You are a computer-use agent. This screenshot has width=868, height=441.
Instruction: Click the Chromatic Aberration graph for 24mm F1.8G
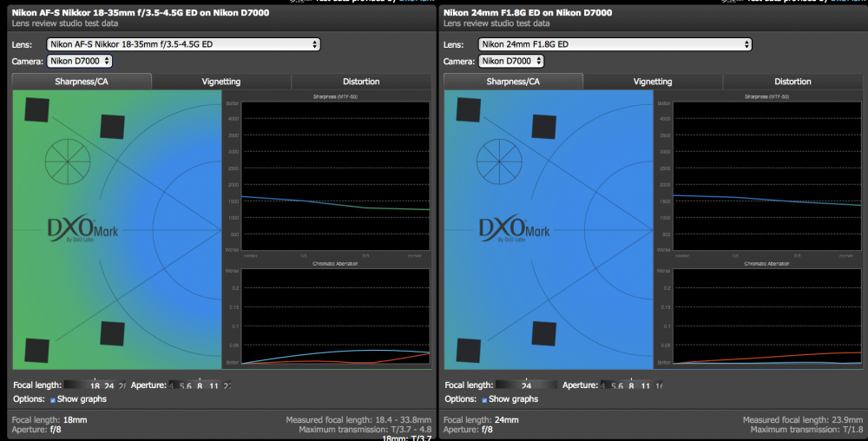(767, 316)
